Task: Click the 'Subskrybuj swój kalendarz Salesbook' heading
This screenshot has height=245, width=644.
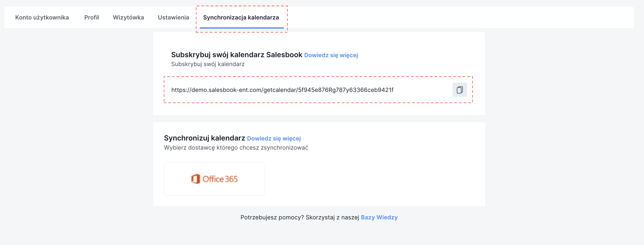Action: (x=236, y=55)
